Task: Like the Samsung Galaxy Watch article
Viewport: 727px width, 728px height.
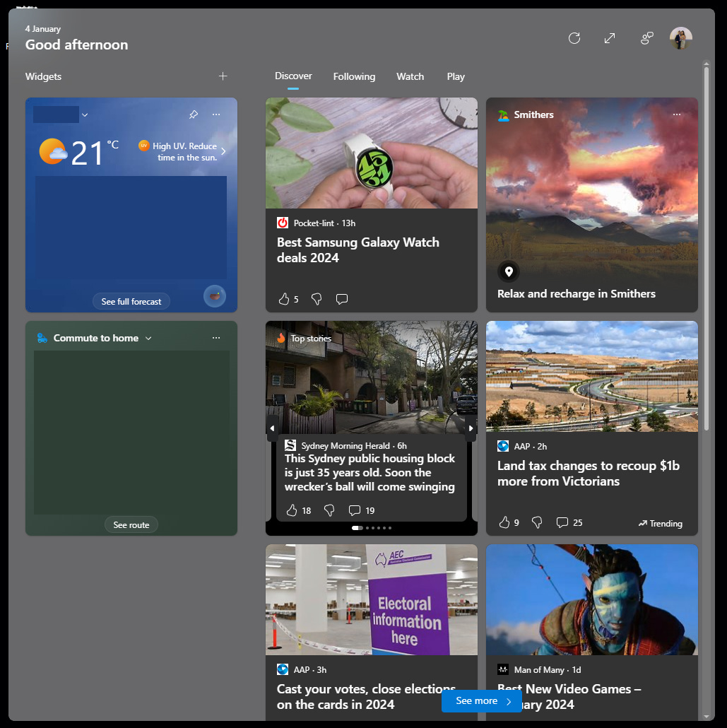Action: tap(283, 299)
